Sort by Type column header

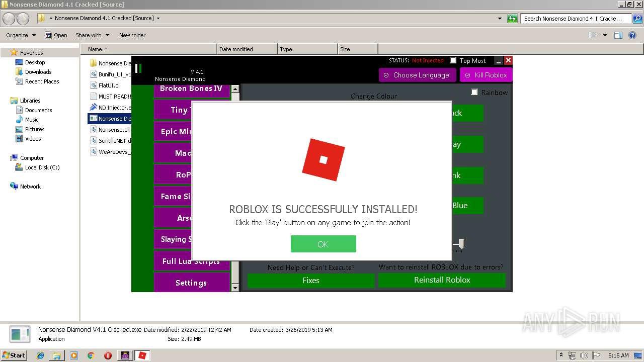pyautogui.click(x=307, y=49)
